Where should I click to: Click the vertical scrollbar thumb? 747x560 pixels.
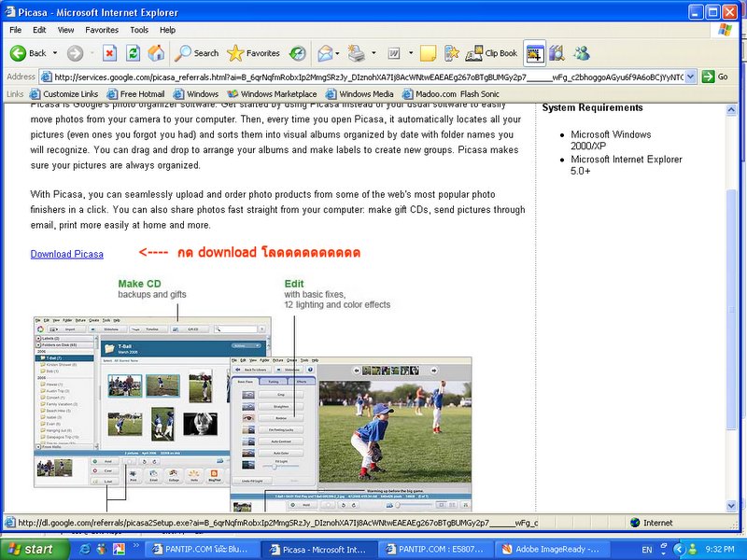[x=731, y=311]
